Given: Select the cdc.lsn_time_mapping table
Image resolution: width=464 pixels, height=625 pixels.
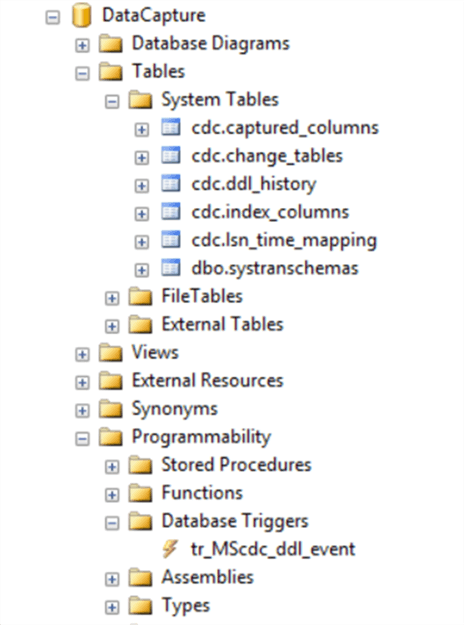Looking at the screenshot, I should pos(284,241).
